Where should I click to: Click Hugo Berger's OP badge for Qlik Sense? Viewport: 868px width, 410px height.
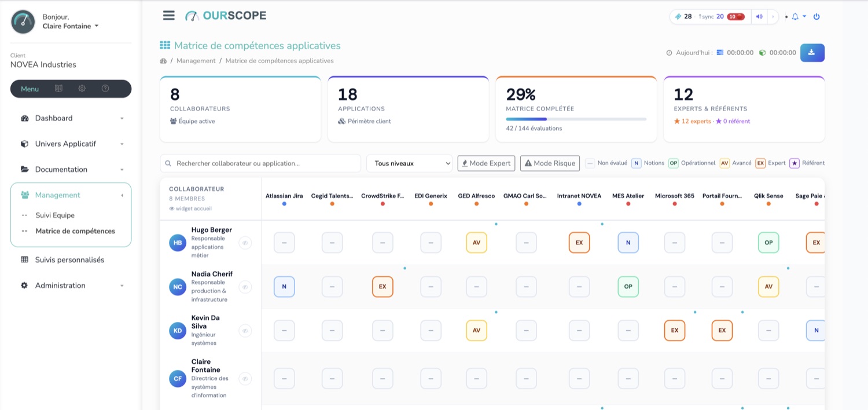point(768,243)
